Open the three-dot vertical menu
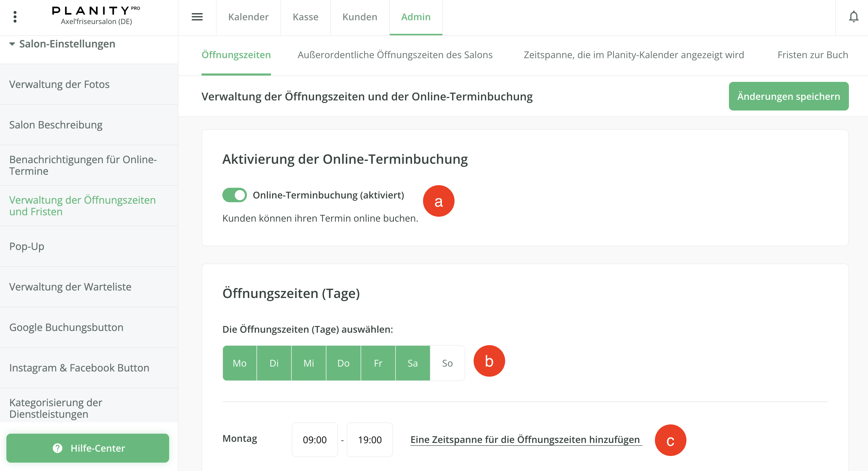Image resolution: width=868 pixels, height=471 pixels. coord(15,17)
